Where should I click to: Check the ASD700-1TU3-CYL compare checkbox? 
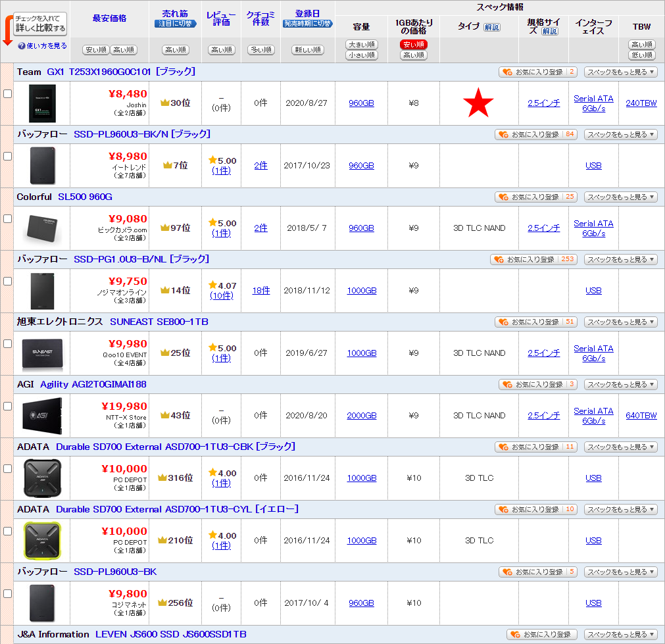[x=8, y=531]
